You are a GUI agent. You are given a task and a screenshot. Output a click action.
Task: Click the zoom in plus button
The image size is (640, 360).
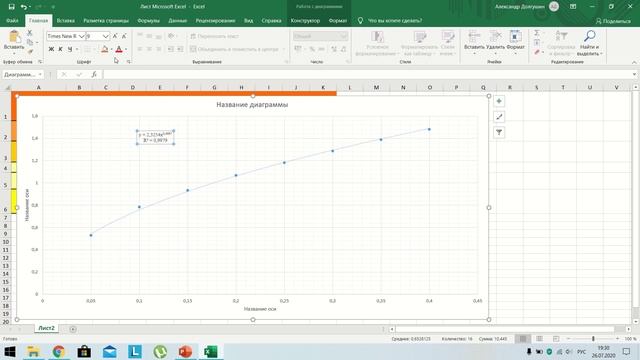click(x=617, y=339)
